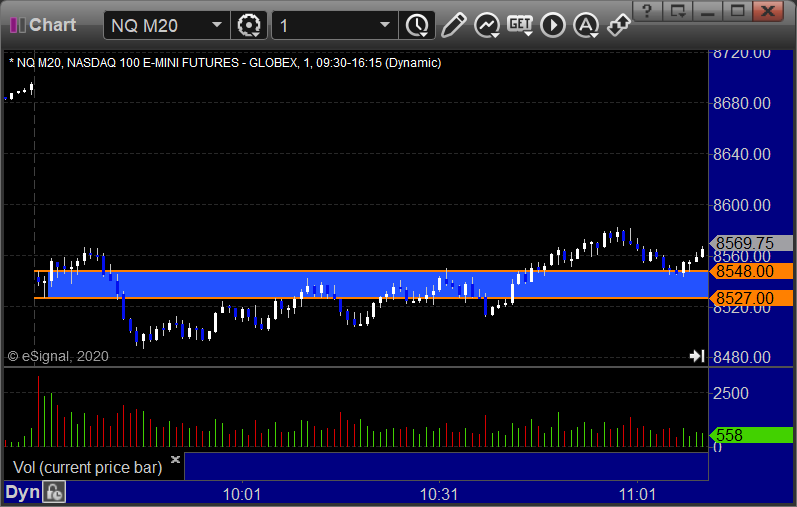Click the gray 8569.75 last price marker
Screen dimensions: 797x507
pos(749,243)
